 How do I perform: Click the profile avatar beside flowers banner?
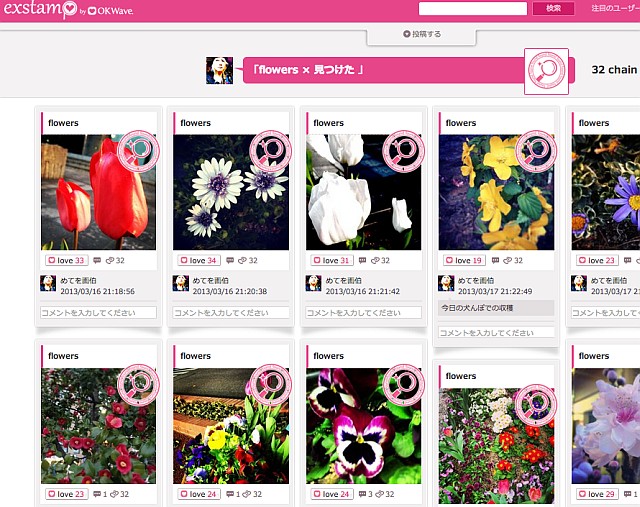(219, 70)
